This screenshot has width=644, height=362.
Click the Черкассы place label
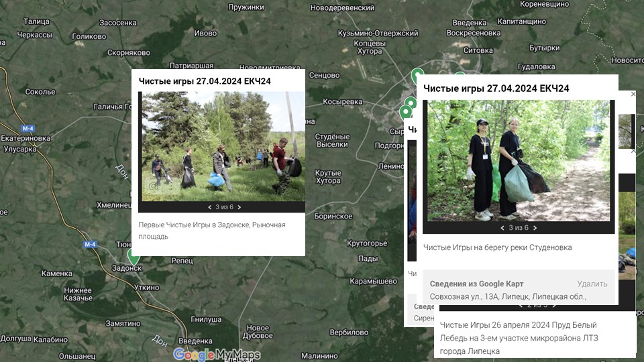coord(34,35)
